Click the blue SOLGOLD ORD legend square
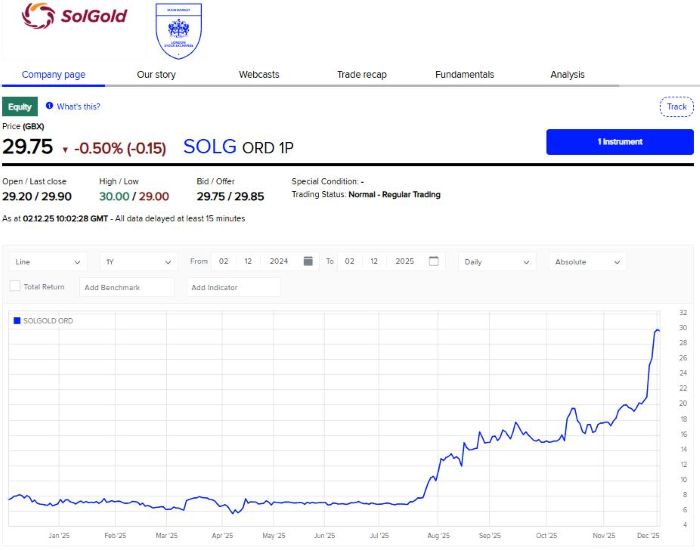The width and height of the screenshot is (700, 551). pos(16,321)
